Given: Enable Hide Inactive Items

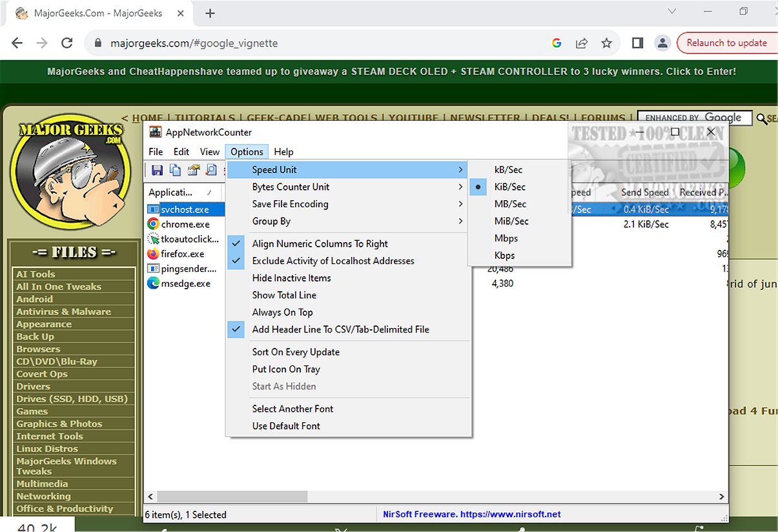Looking at the screenshot, I should (349, 278).
